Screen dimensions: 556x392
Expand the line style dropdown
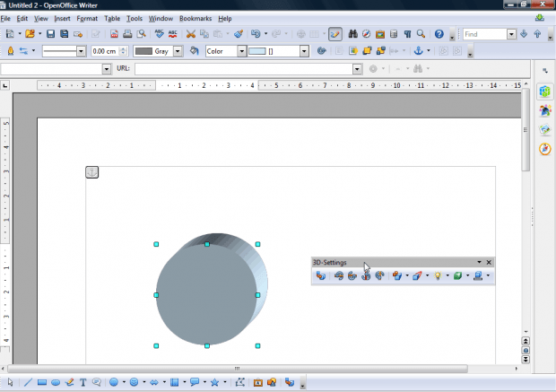[82, 51]
